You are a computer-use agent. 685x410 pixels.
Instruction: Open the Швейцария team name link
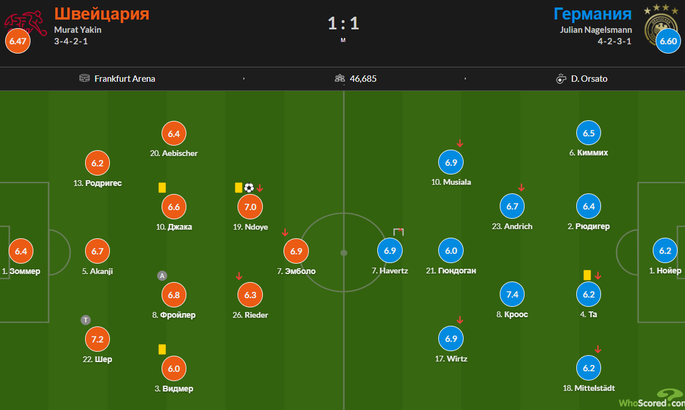[x=102, y=14]
